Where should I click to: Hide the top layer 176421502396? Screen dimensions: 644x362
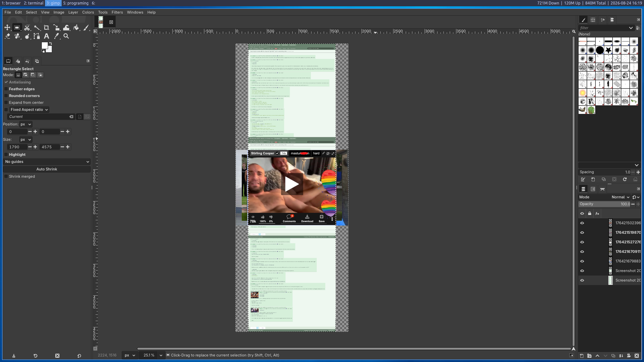click(582, 223)
